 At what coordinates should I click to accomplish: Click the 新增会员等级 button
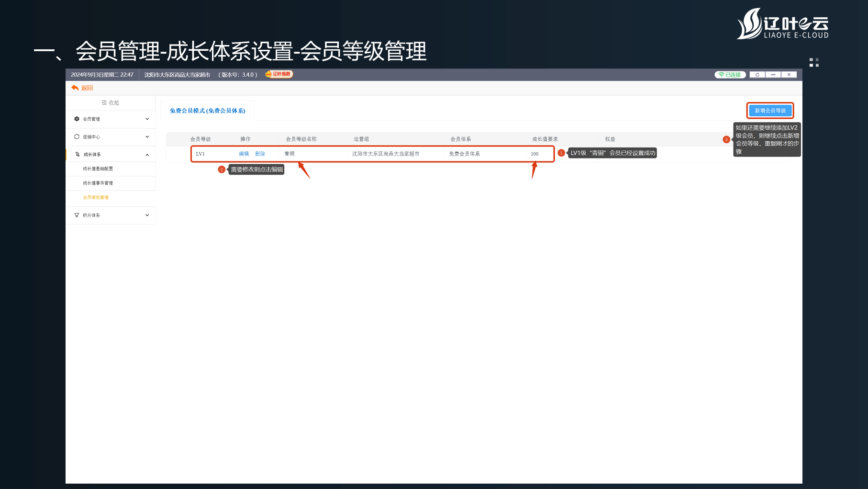pyautogui.click(x=770, y=111)
